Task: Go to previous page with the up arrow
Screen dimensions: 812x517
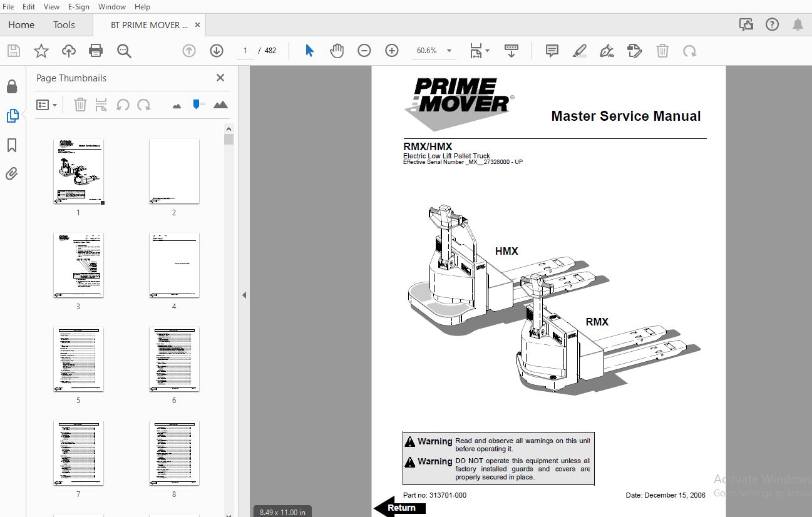Action: pyautogui.click(x=189, y=51)
